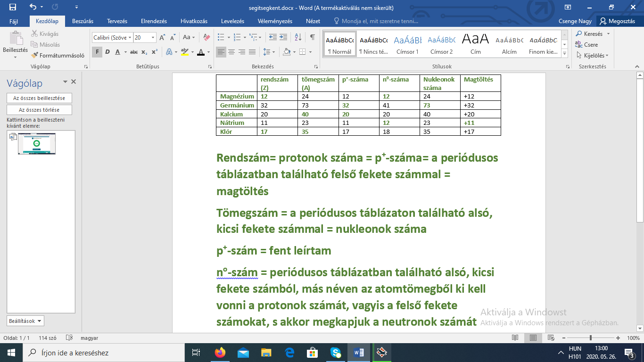Image resolution: width=644 pixels, height=362 pixels.
Task: Click the clear formatting eraser icon
Action: [x=206, y=37]
